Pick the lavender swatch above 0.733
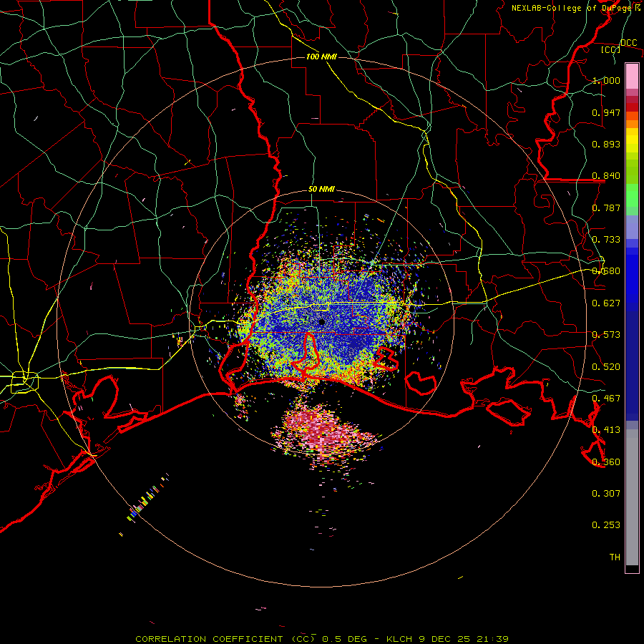Image resolution: width=644 pixels, height=644 pixels. point(632,227)
